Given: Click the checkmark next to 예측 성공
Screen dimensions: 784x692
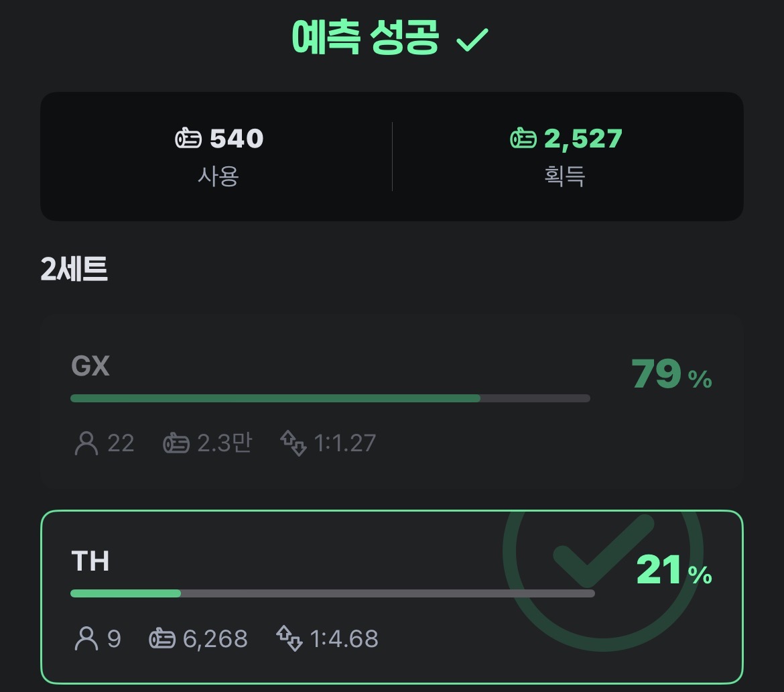Looking at the screenshot, I should [x=472, y=40].
